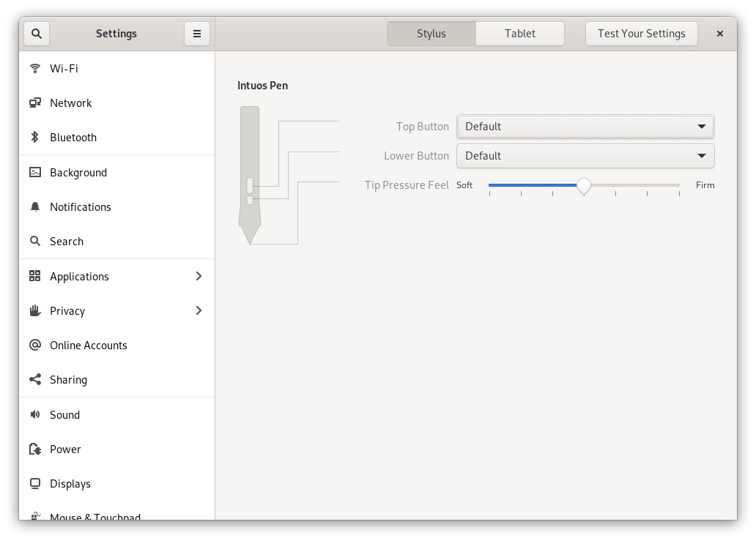Viewport: 756px width, 541px height.
Task: Click the Soft label by slider
Action: click(464, 185)
